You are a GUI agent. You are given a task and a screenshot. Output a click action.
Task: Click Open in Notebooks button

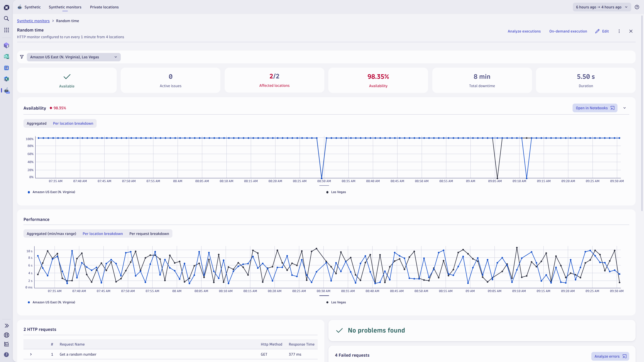click(x=595, y=108)
